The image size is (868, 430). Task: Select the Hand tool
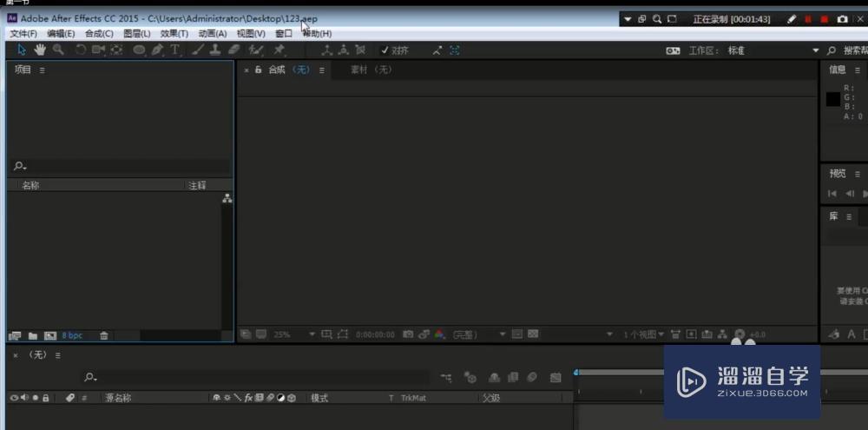[x=40, y=50]
